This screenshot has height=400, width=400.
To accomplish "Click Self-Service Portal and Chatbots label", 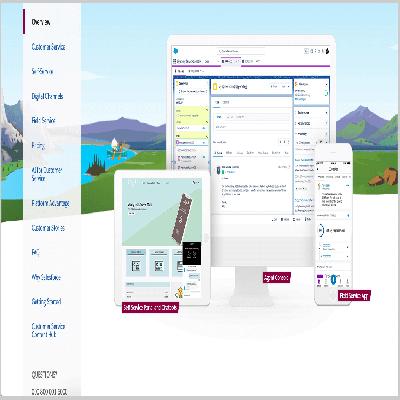I will 150,308.
